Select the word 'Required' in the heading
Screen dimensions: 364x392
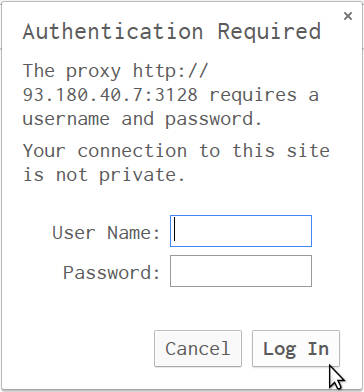point(269,32)
